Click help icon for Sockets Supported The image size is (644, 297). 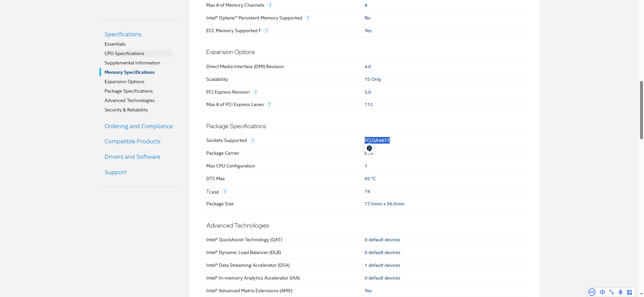pyautogui.click(x=253, y=141)
